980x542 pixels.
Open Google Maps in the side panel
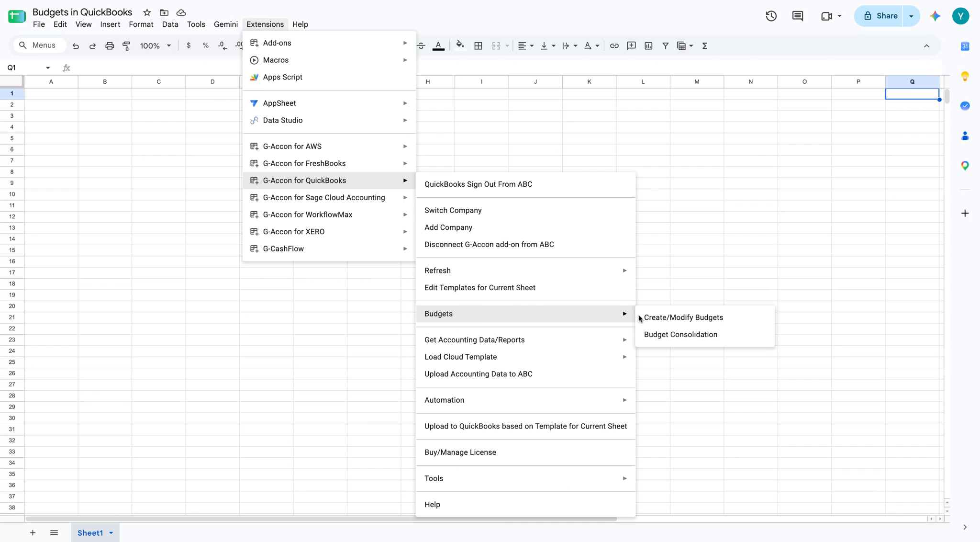click(x=965, y=166)
